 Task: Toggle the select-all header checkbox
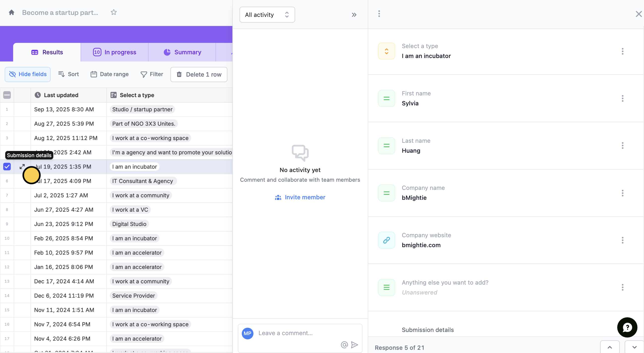[7, 95]
